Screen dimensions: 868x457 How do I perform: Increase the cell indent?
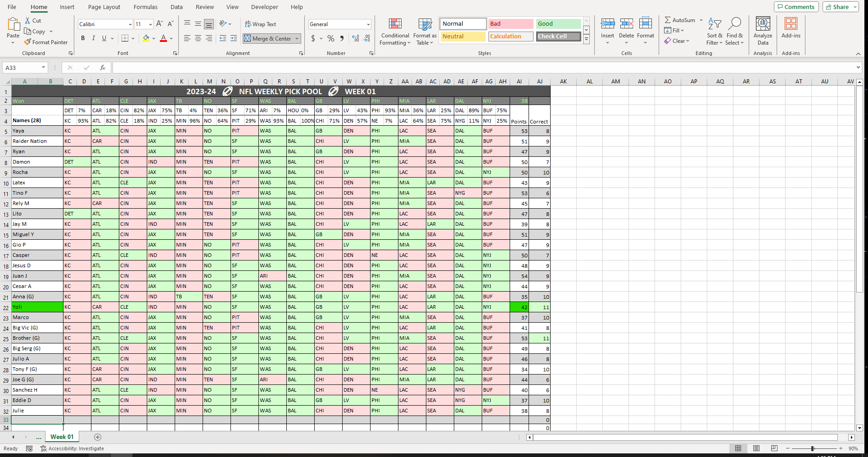click(234, 38)
